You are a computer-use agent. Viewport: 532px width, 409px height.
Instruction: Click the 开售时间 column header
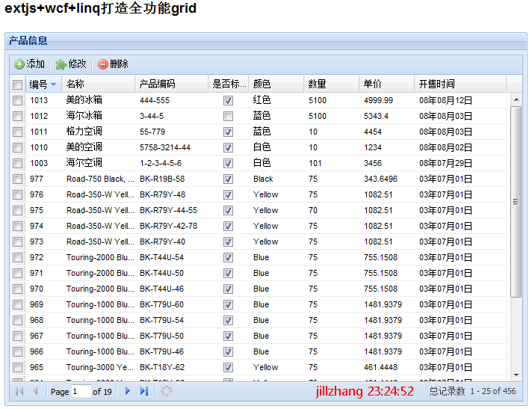(x=460, y=84)
